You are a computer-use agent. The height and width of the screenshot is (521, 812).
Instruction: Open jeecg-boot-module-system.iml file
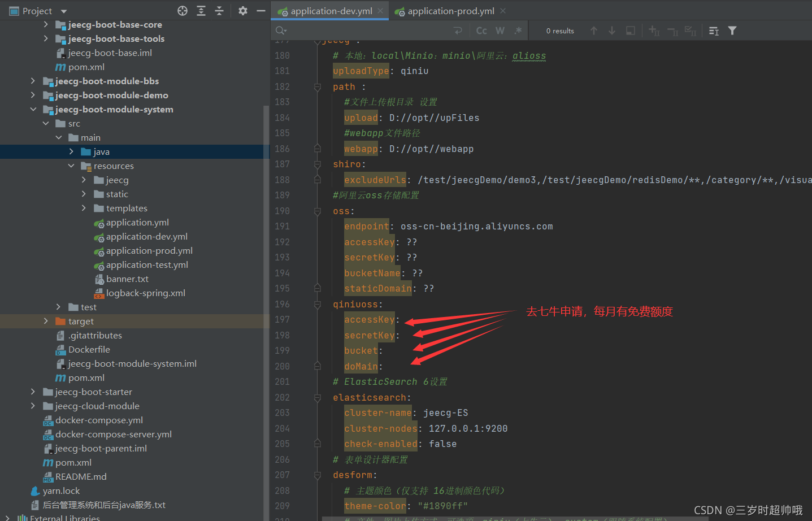click(132, 363)
